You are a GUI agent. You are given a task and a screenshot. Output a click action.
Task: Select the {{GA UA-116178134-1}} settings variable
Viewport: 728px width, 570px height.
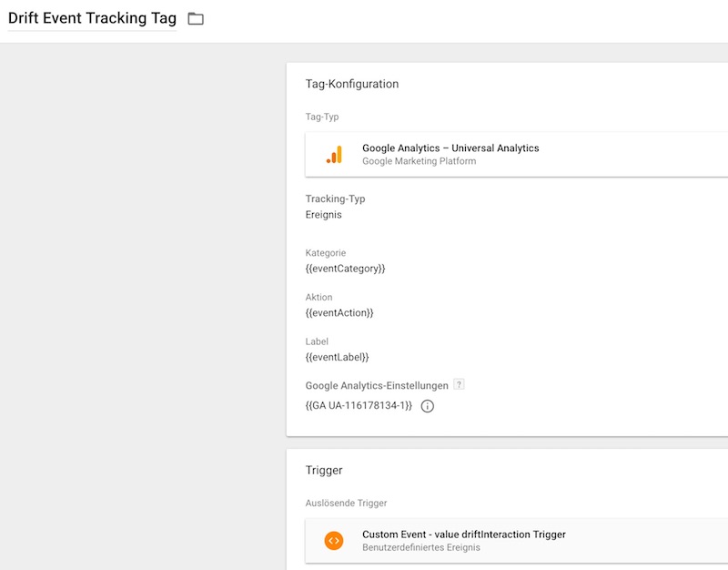359,406
